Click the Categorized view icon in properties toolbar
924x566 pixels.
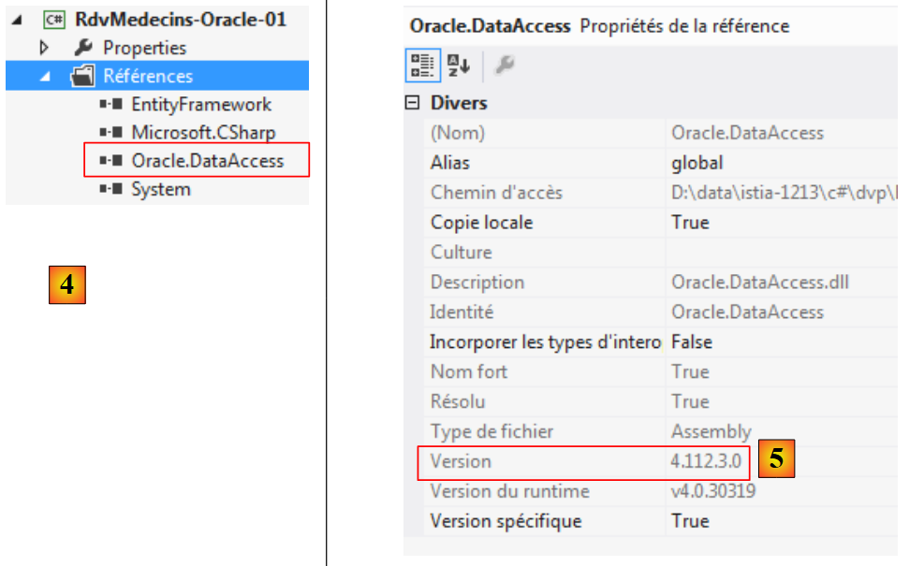tap(420, 65)
